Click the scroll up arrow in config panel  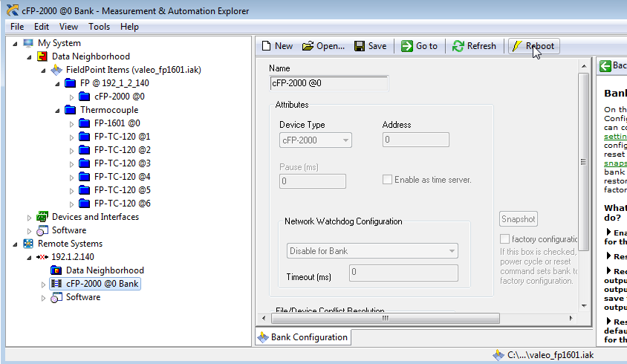coord(584,66)
